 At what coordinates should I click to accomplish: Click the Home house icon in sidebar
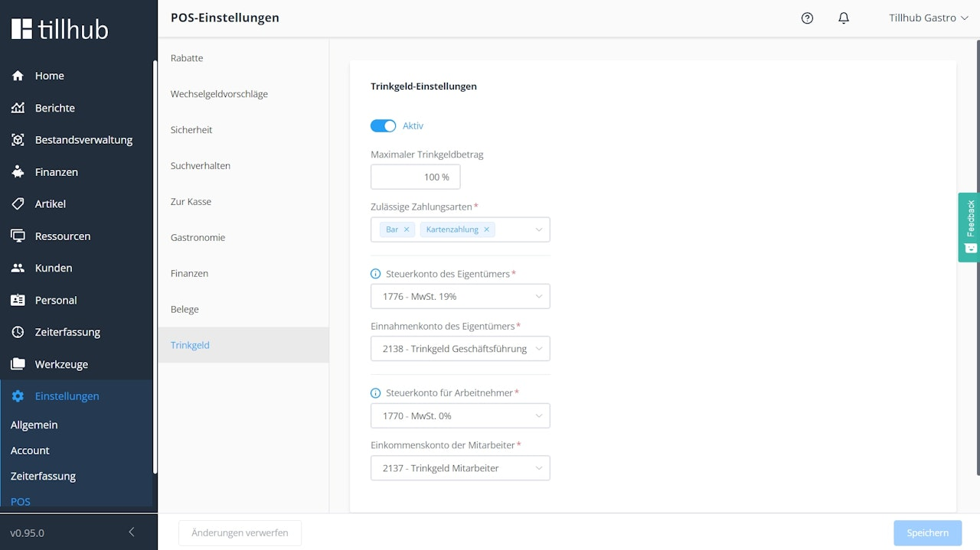(18, 76)
